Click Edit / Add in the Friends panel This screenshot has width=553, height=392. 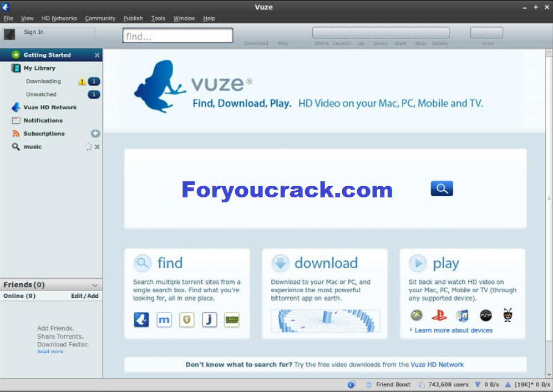click(x=85, y=296)
